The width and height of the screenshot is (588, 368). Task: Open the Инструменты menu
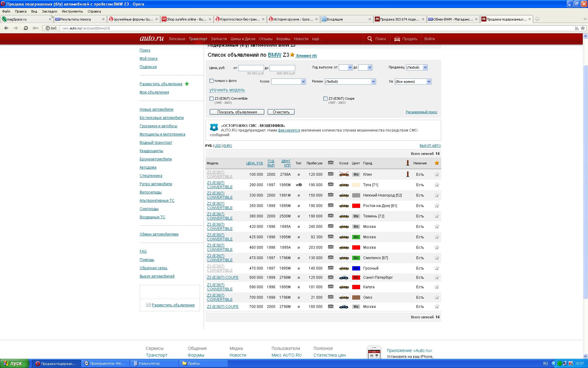72,11
